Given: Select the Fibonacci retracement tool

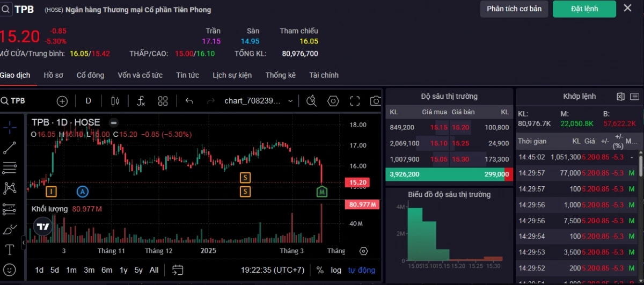Looking at the screenshot, I should point(10,168).
